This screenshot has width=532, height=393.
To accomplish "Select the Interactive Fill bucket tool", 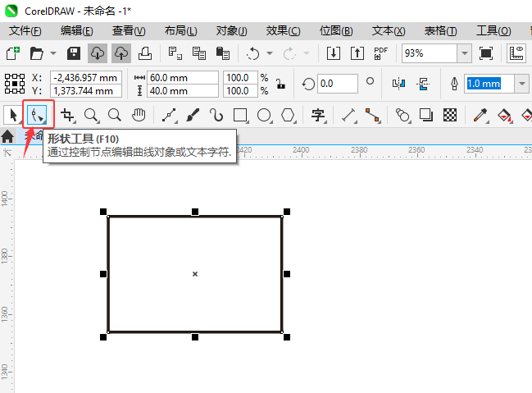I will [x=504, y=115].
